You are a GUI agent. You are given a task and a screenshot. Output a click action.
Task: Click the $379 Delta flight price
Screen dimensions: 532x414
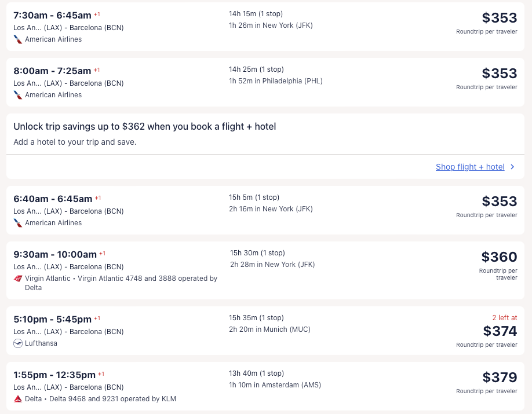(x=500, y=378)
